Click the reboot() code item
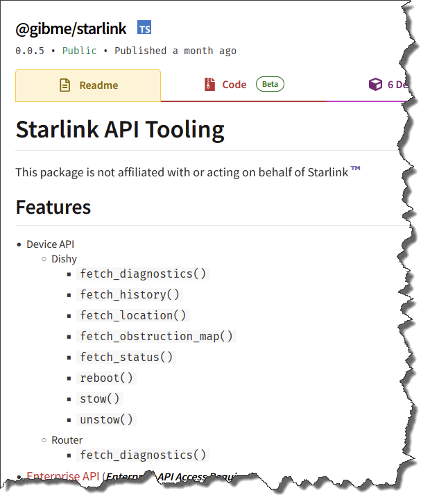This screenshot has width=430, height=504. (107, 378)
